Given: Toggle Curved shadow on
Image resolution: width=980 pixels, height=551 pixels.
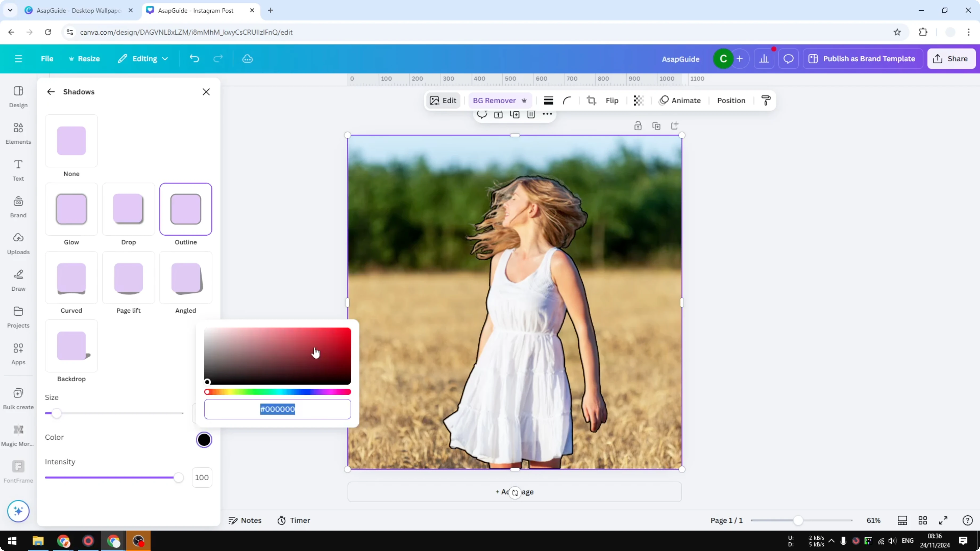Looking at the screenshot, I should pos(72,278).
